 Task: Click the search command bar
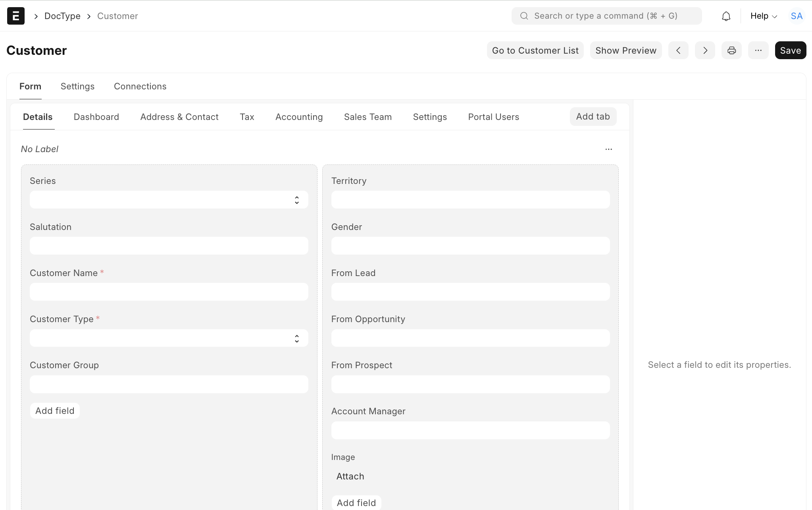pyautogui.click(x=606, y=16)
